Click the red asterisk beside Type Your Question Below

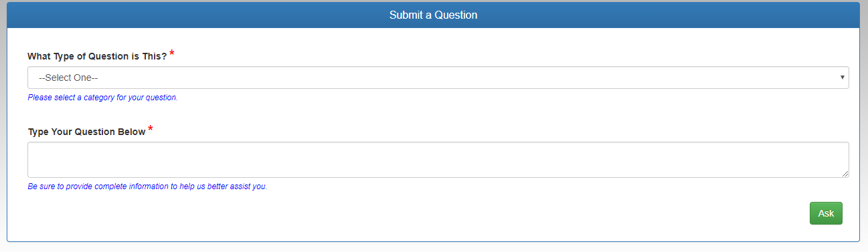pyautogui.click(x=151, y=129)
